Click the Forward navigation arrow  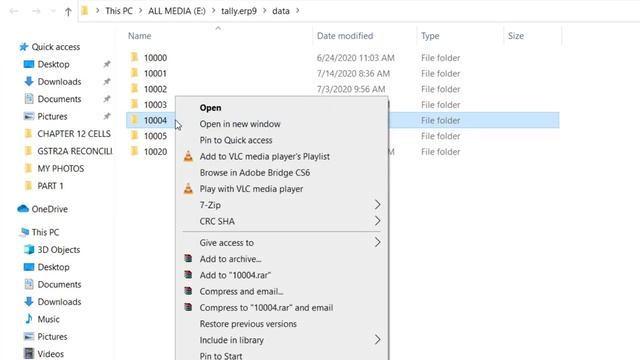click(36, 11)
